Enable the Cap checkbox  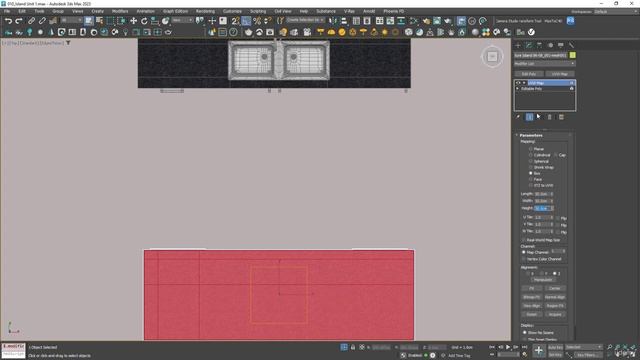[556, 155]
